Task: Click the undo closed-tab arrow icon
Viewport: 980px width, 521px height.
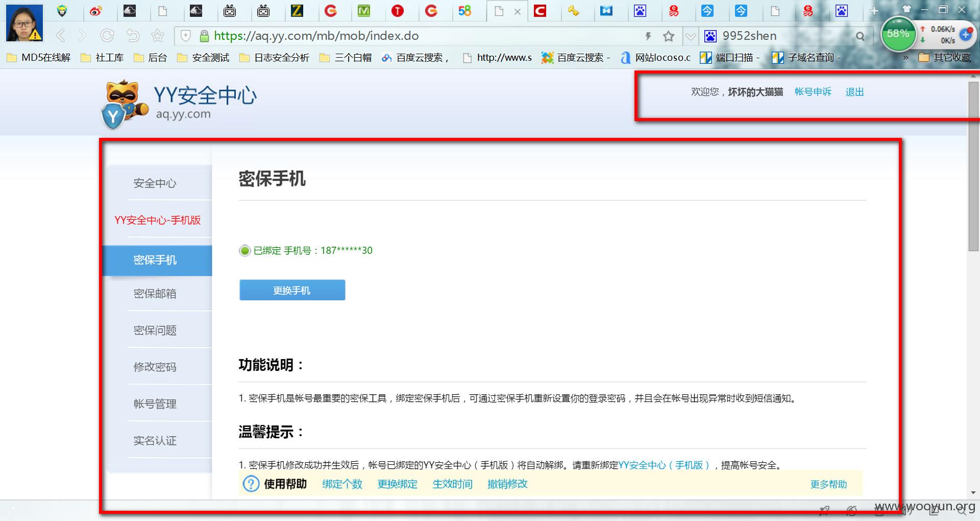Action: pyautogui.click(x=133, y=36)
